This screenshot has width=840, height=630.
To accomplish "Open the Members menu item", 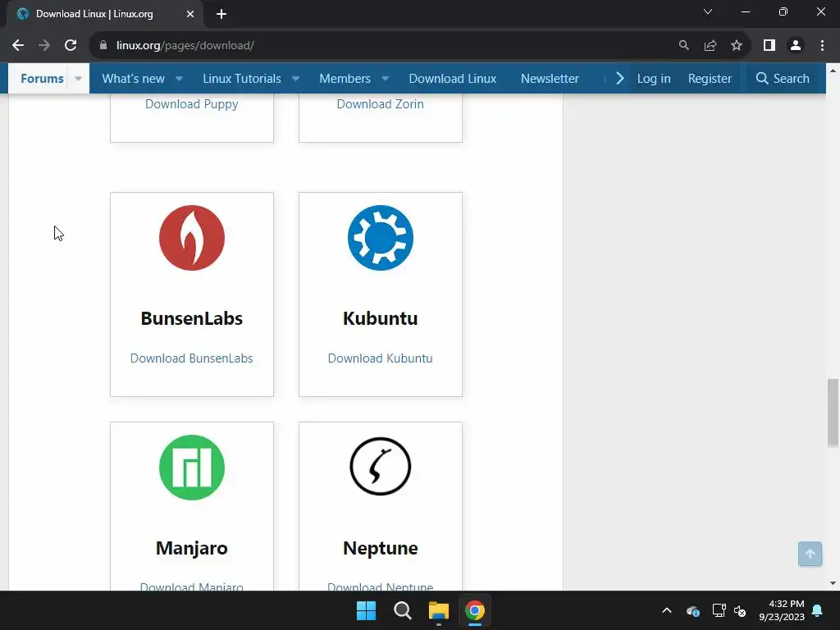I will [x=345, y=79].
